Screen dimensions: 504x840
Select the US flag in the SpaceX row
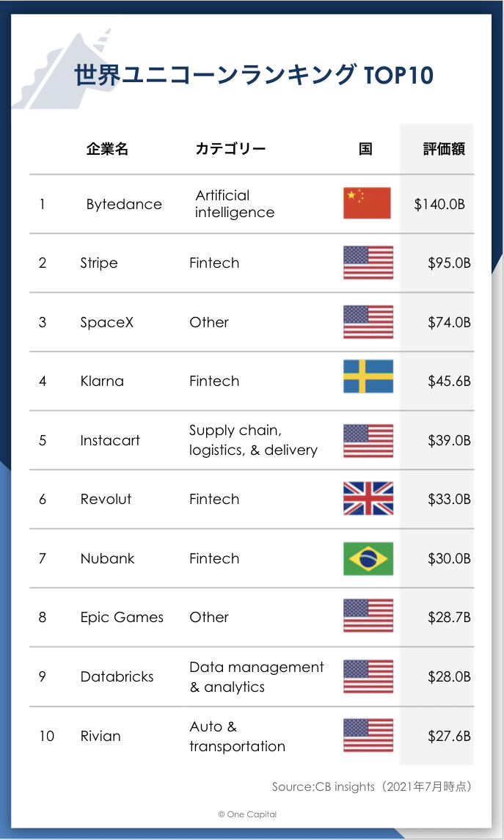click(x=368, y=322)
